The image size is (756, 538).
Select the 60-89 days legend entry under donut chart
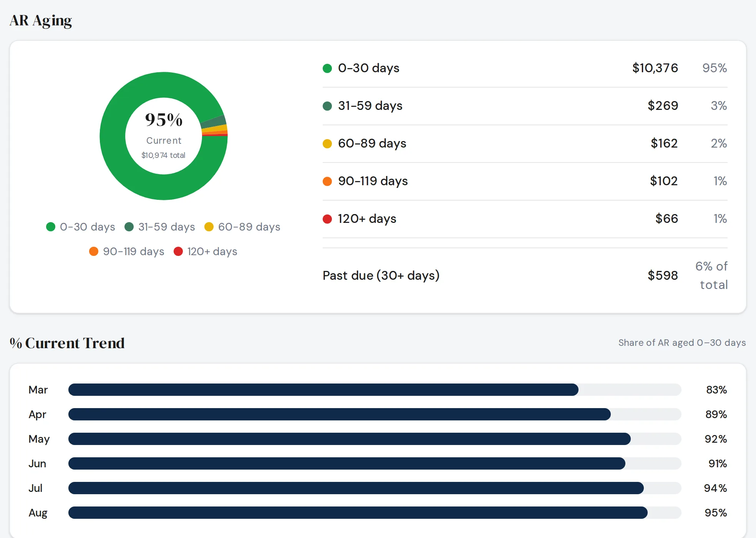[x=242, y=227]
